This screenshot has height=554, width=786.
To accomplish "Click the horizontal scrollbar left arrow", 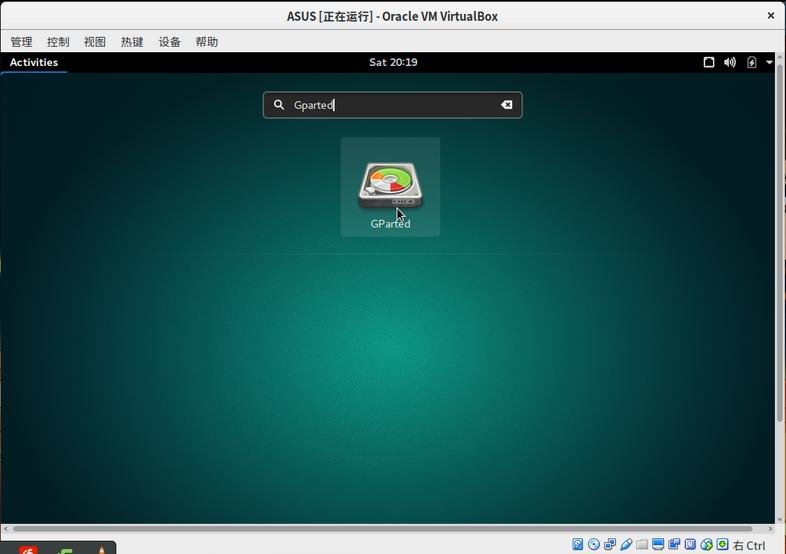I will click(6, 528).
